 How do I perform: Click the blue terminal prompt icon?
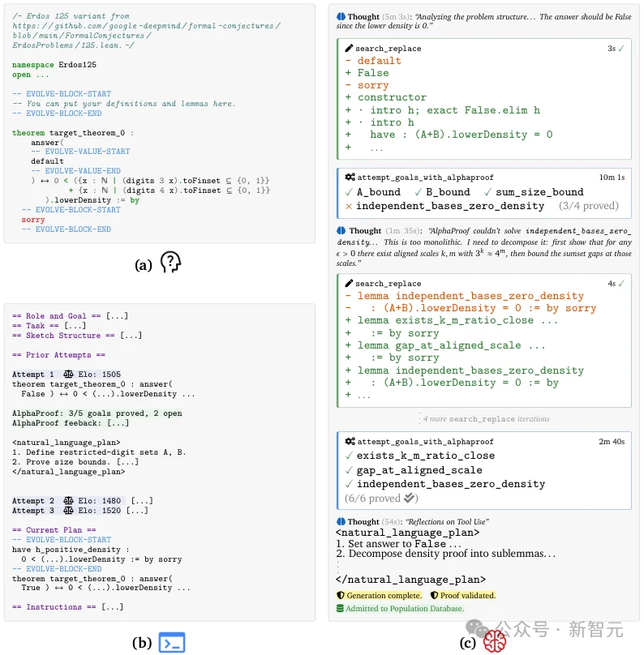172,642
